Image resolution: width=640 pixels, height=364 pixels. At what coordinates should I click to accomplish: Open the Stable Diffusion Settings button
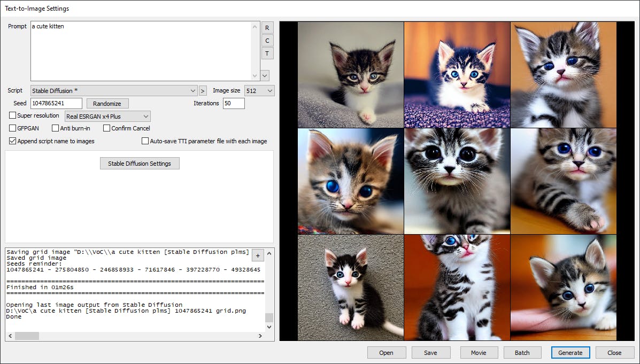pos(140,163)
